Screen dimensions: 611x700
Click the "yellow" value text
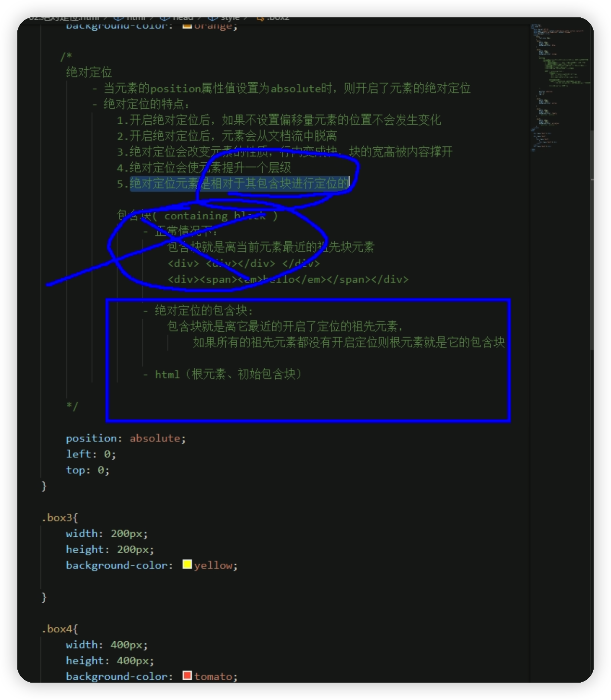click(213, 565)
